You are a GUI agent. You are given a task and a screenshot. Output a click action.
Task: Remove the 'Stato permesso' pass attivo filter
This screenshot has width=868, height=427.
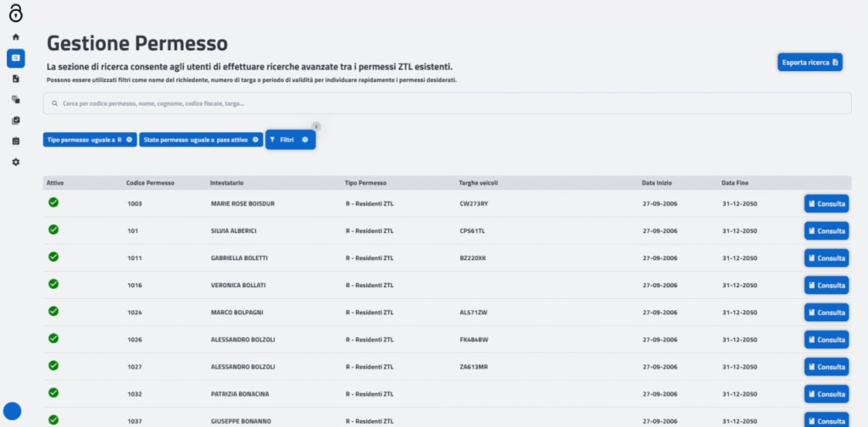click(255, 139)
